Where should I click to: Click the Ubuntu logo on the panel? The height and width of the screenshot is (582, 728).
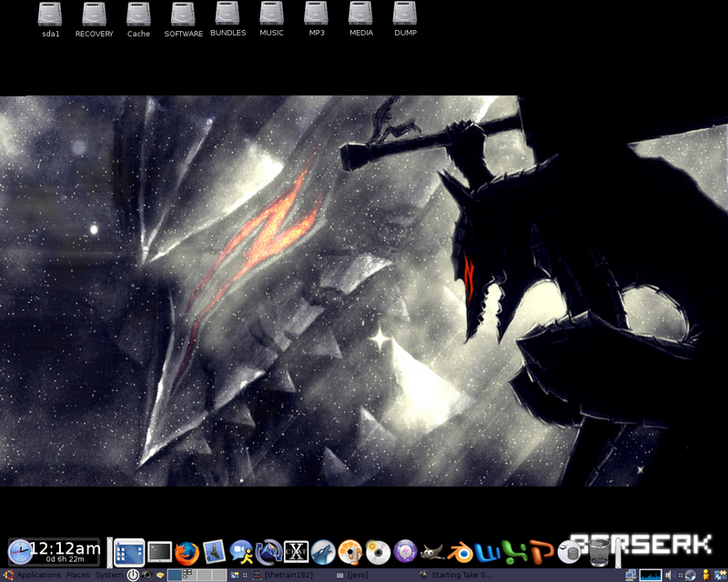(8, 576)
